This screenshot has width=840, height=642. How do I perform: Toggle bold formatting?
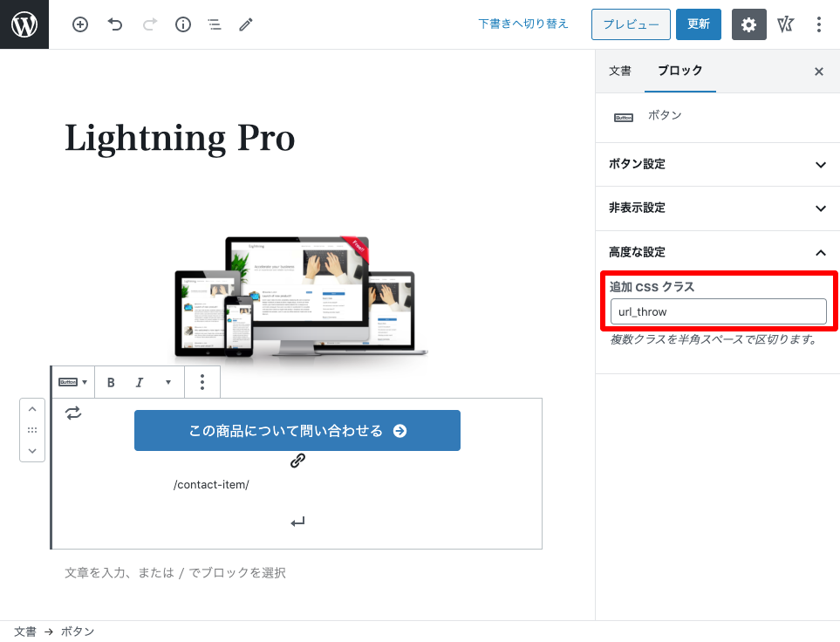pos(111,382)
